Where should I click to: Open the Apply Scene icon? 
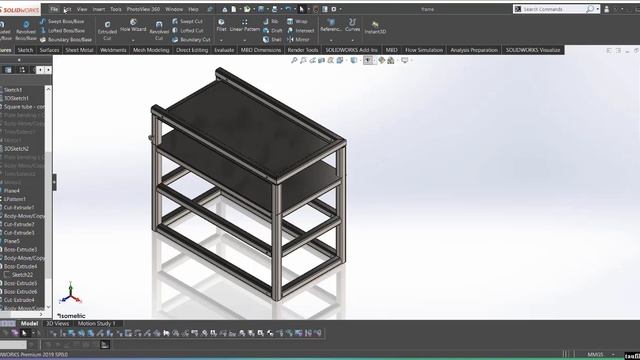click(x=391, y=60)
